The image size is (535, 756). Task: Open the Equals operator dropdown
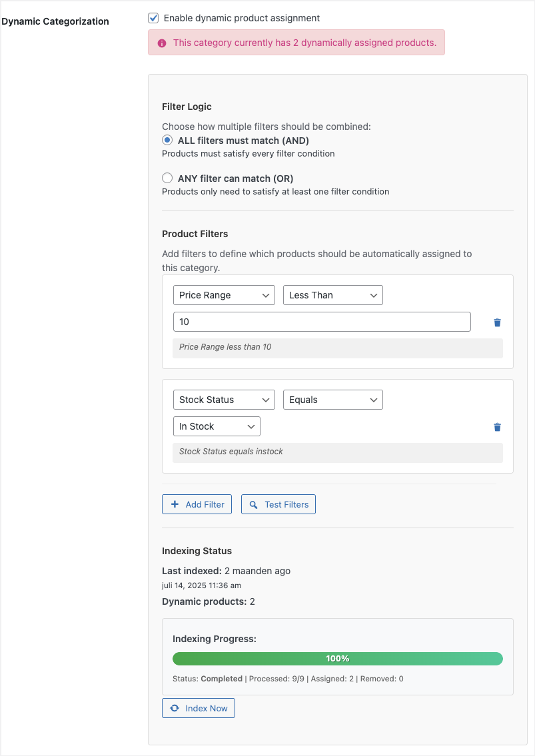pyautogui.click(x=332, y=399)
